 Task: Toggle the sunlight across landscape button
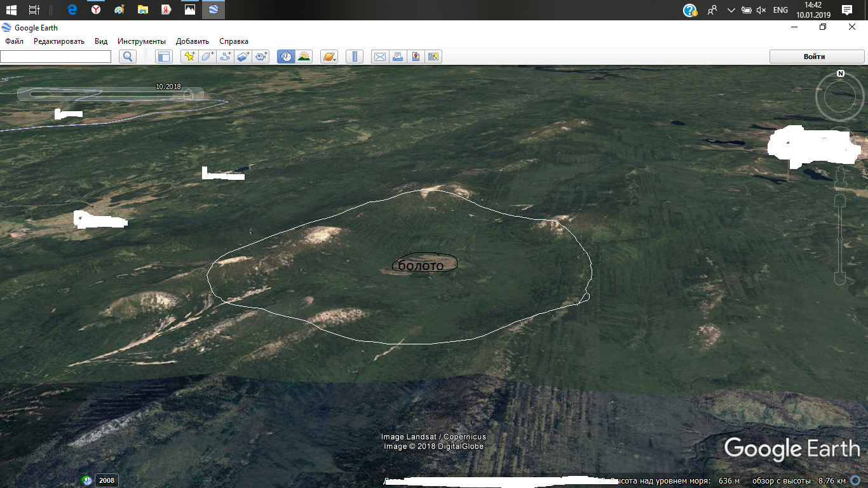(304, 57)
